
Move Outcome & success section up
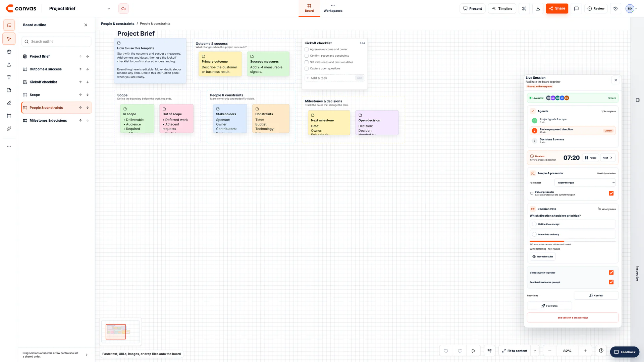click(80, 69)
